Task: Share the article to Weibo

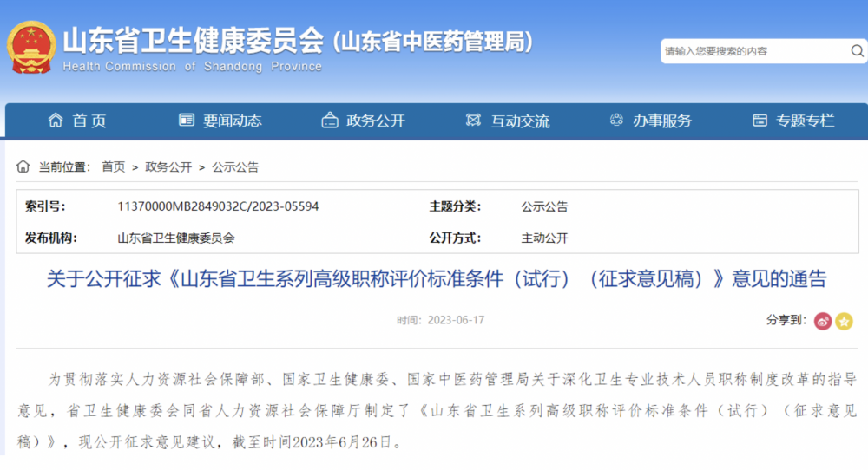Action: pos(823,321)
